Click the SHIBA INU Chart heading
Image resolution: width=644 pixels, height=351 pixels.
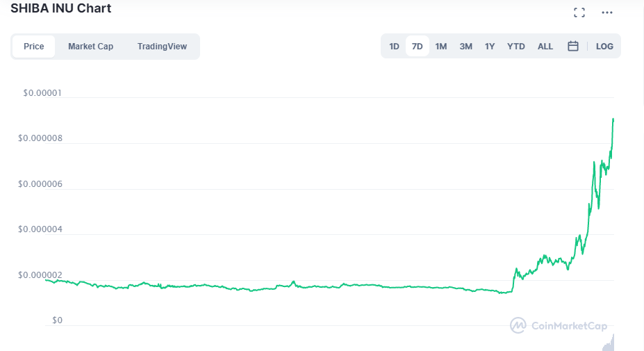coord(60,8)
